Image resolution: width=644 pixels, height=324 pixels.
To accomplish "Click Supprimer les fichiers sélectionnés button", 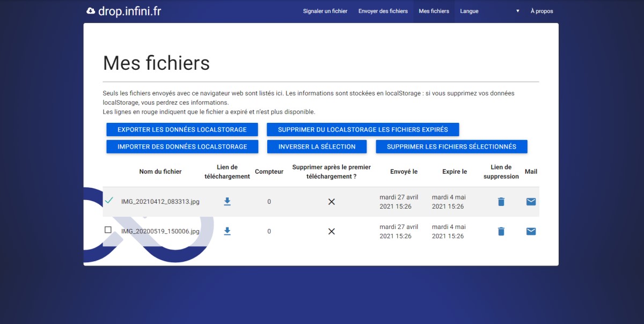I will [451, 146].
